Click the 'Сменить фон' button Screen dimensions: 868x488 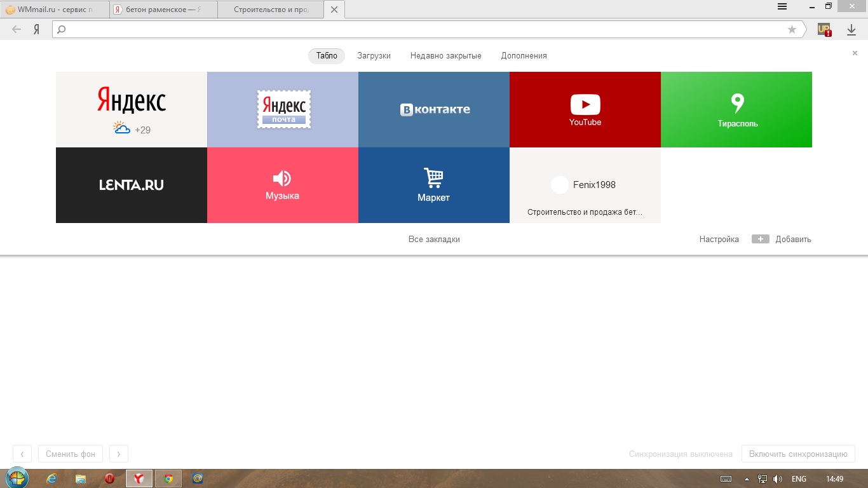71,454
